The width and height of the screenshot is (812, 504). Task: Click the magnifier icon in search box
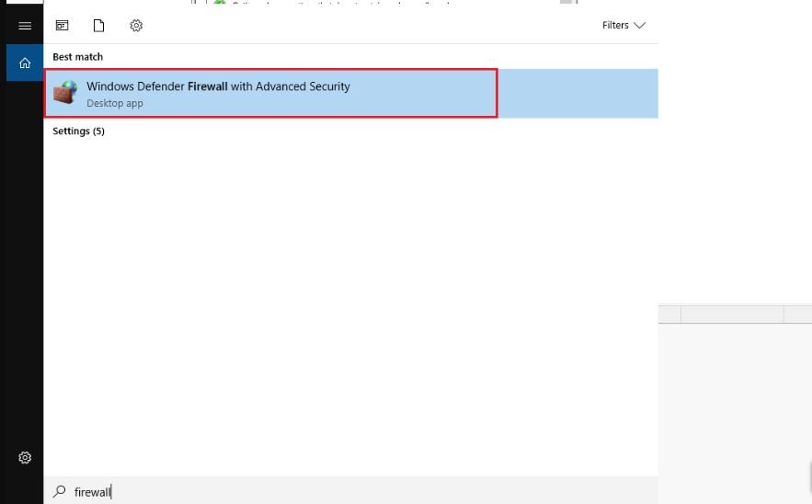[x=60, y=492]
